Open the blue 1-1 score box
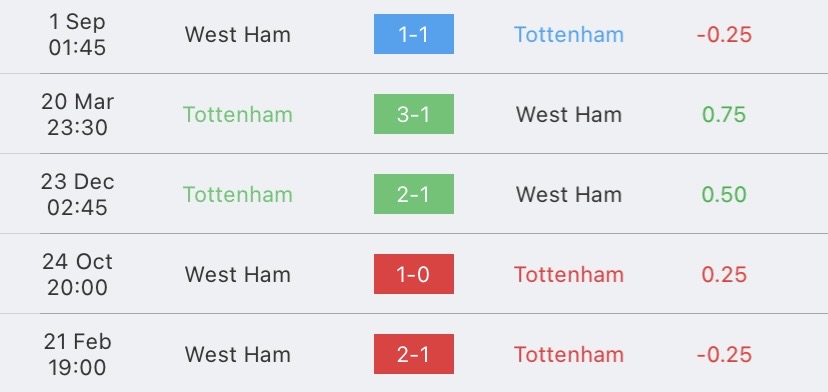The height and width of the screenshot is (392, 828). pyautogui.click(x=413, y=34)
